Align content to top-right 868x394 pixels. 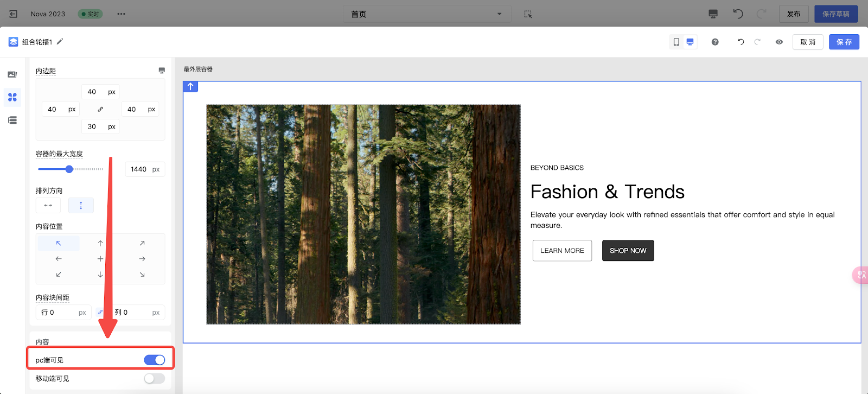142,243
